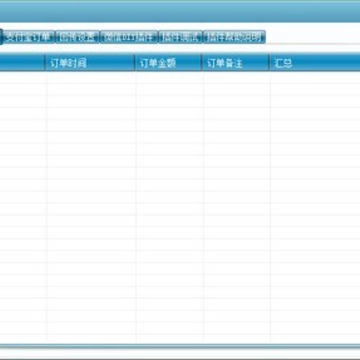Select the 插件测试 tab

point(180,37)
